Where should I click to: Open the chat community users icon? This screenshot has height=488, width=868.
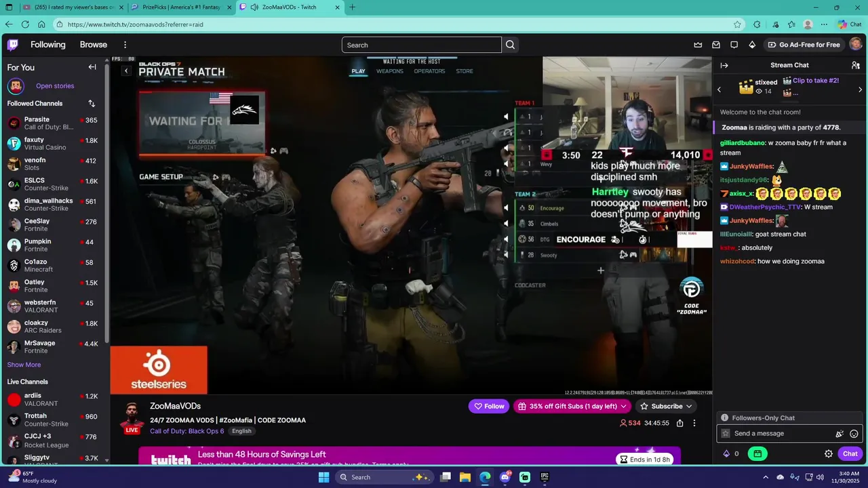(856, 65)
